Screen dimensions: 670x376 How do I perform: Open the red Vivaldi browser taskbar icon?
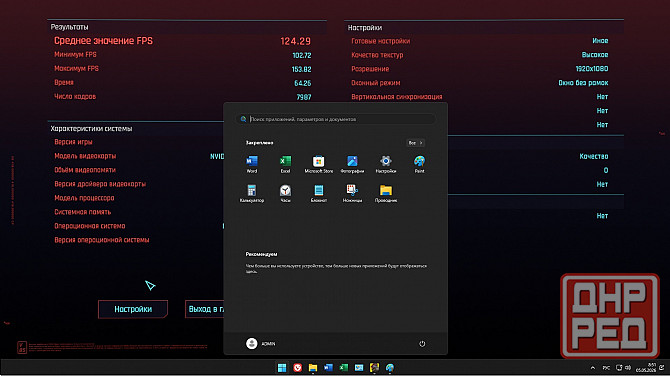(297, 367)
